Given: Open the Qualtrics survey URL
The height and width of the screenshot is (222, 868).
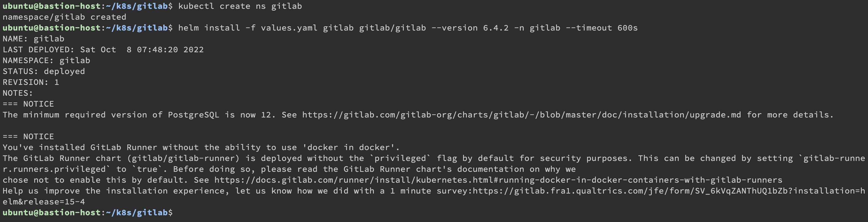Looking at the screenshot, I should pyautogui.click(x=669, y=191).
